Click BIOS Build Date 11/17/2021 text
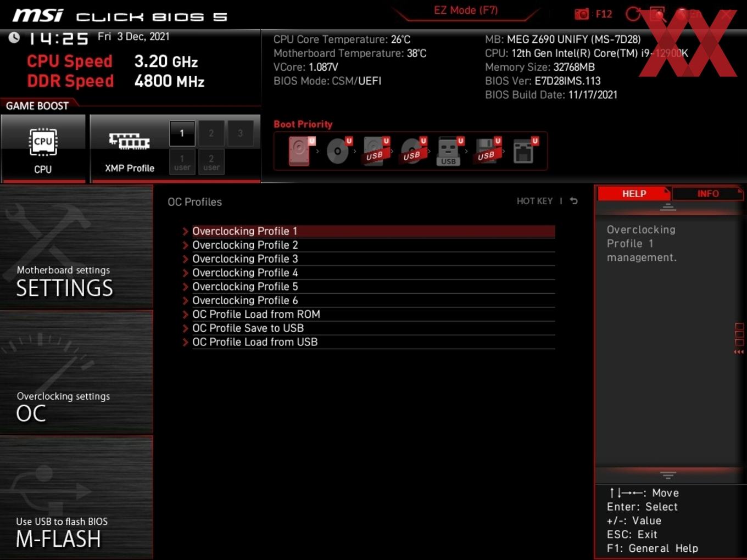747x560 pixels. coord(551,94)
